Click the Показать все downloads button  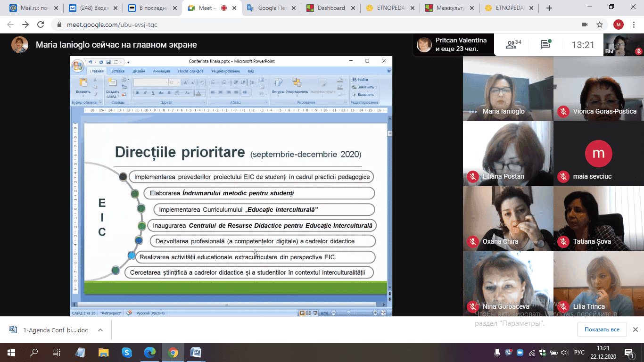coord(602,329)
